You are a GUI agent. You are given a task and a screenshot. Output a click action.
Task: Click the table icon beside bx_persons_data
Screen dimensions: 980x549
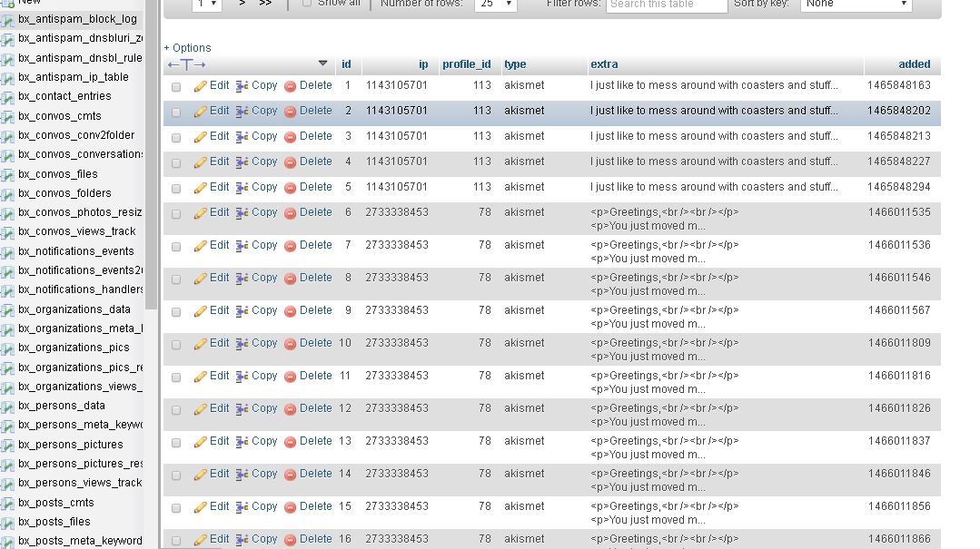click(7, 407)
